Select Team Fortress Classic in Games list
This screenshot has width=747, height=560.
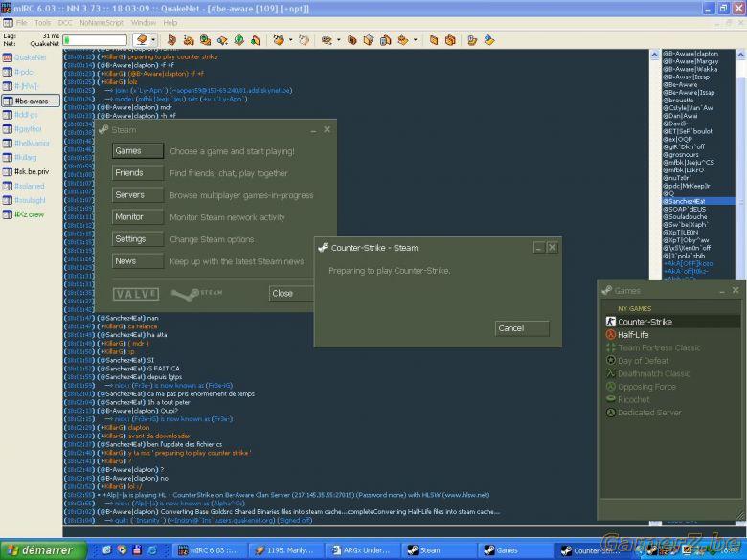[x=671, y=347]
